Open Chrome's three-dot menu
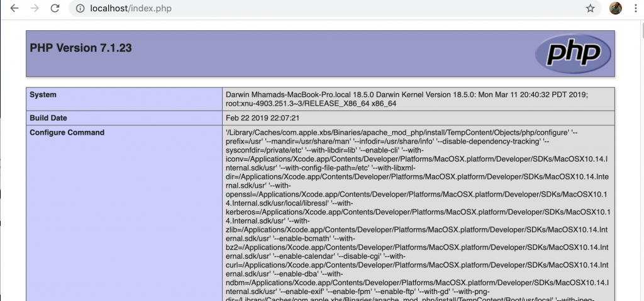This screenshot has width=644, height=301. [x=635, y=9]
